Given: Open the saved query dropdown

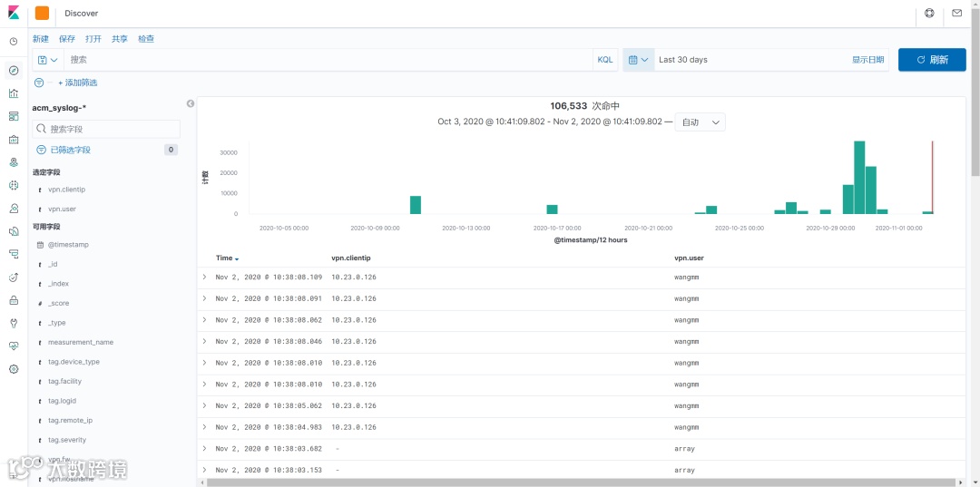Looking at the screenshot, I should [47, 60].
